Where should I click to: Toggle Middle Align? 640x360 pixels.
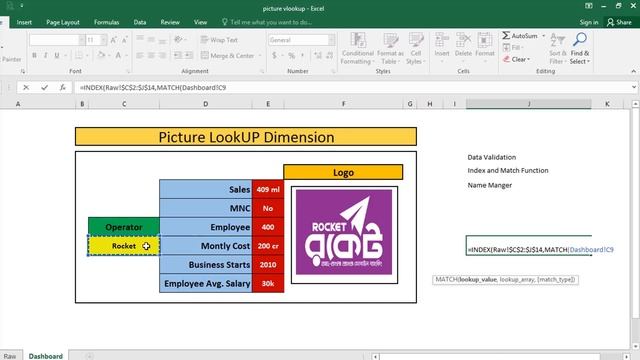tap(151, 40)
